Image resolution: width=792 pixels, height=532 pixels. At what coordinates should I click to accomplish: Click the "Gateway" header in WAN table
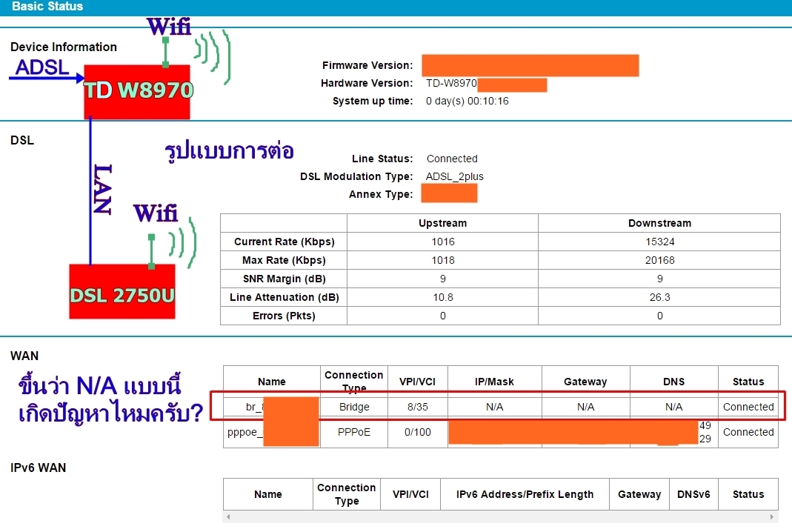pyautogui.click(x=585, y=382)
